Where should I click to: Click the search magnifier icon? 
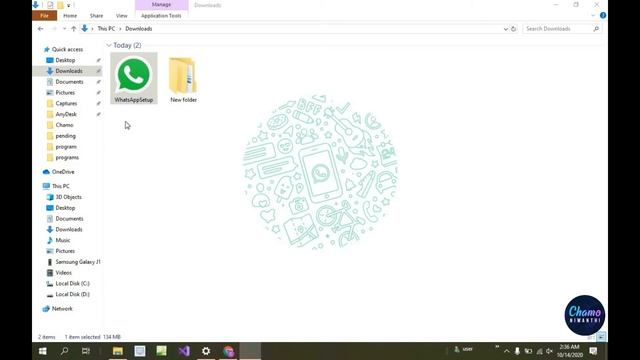coord(596,29)
